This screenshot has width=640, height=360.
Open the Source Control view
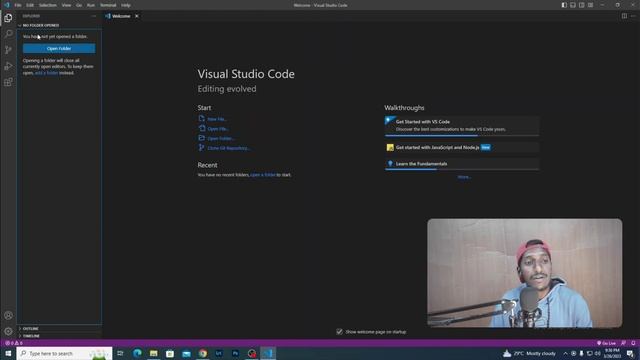[x=8, y=50]
